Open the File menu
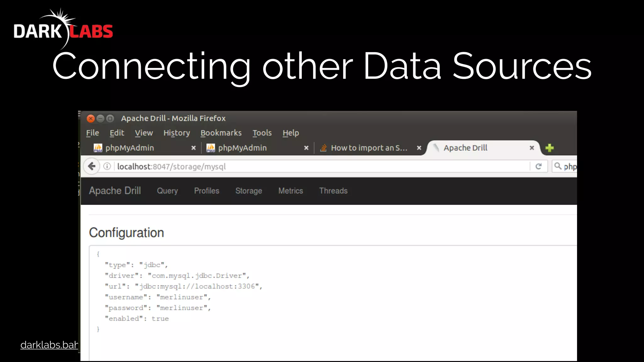The height and width of the screenshot is (362, 644). click(92, 133)
